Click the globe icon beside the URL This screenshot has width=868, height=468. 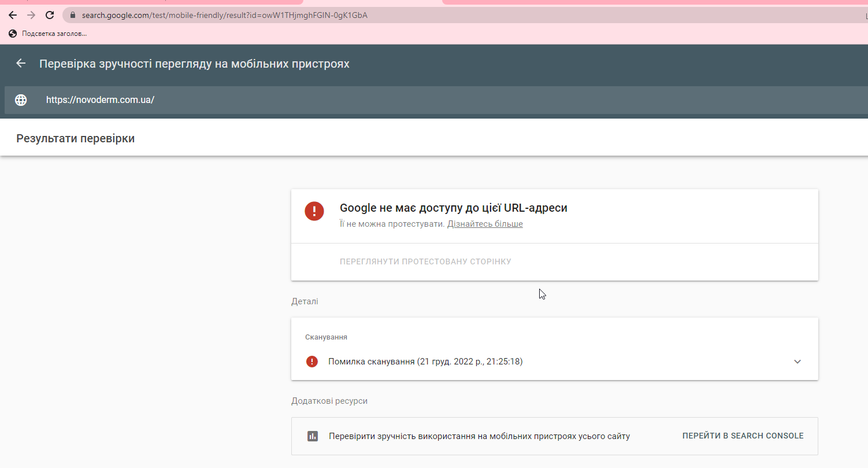coord(21,100)
